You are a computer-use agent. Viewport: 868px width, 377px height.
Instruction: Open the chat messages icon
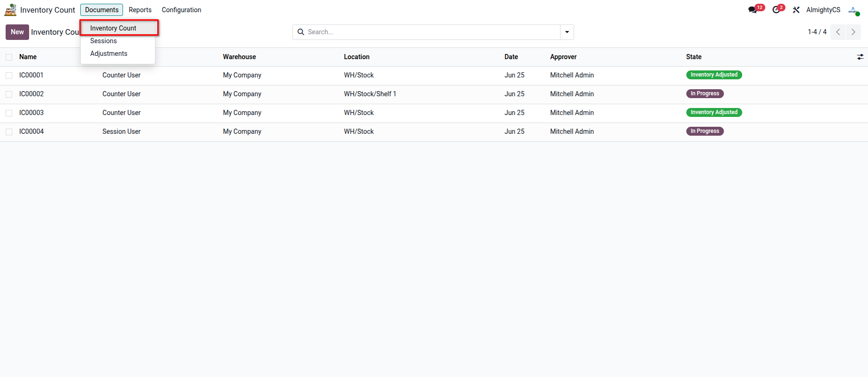[x=753, y=10]
